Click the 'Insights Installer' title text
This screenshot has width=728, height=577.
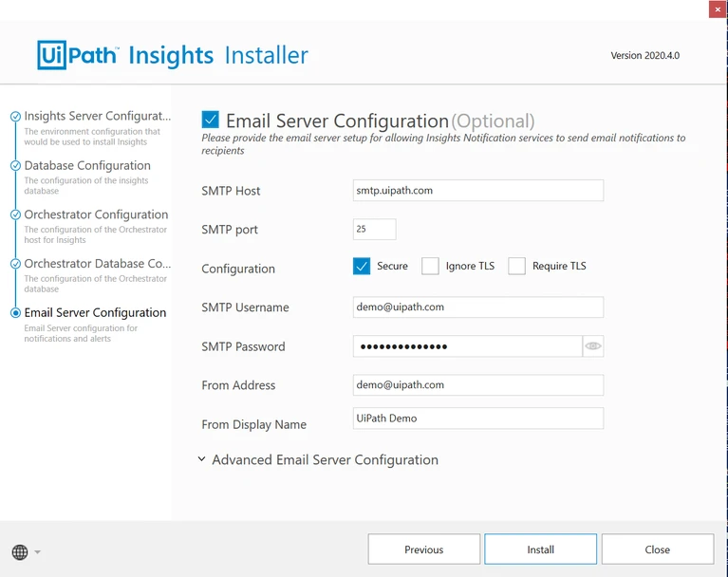[x=218, y=56]
